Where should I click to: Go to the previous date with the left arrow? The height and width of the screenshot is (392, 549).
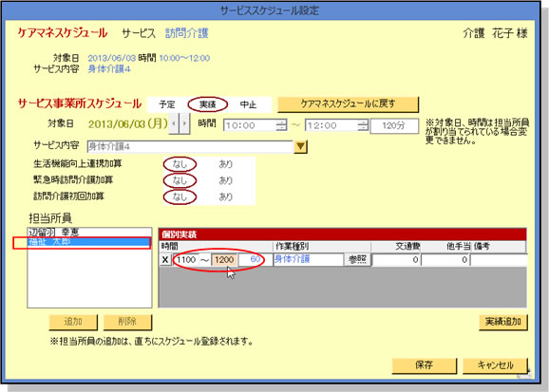point(174,123)
